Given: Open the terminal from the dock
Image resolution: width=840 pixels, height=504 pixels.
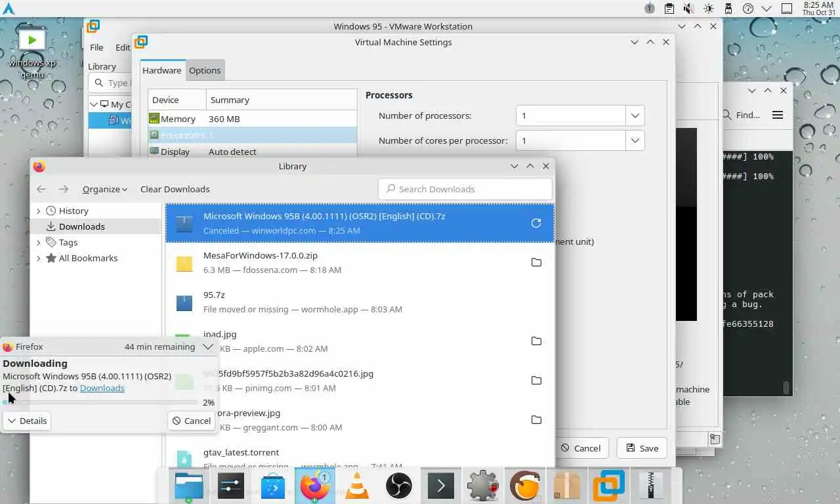Looking at the screenshot, I should (x=440, y=486).
